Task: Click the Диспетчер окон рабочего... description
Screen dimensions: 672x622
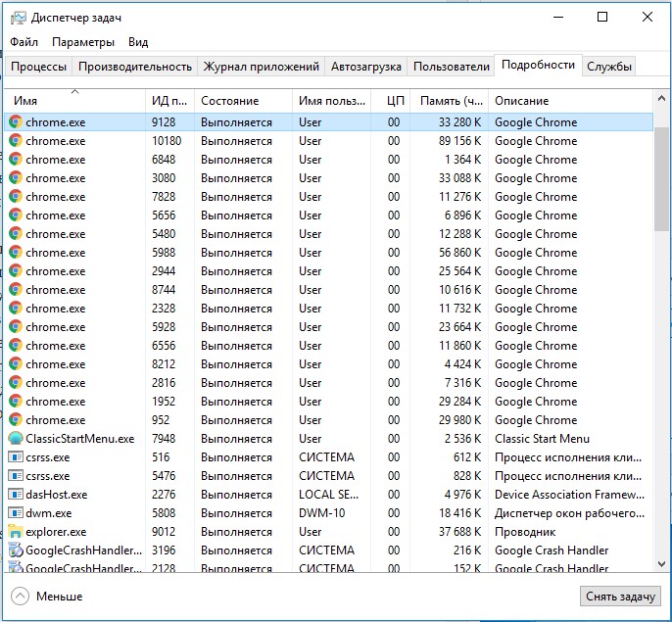Action: click(569, 513)
